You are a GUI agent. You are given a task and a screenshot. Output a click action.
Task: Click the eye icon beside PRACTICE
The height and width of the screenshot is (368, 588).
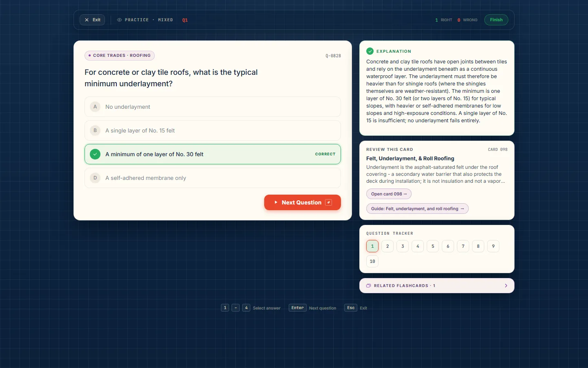click(120, 20)
